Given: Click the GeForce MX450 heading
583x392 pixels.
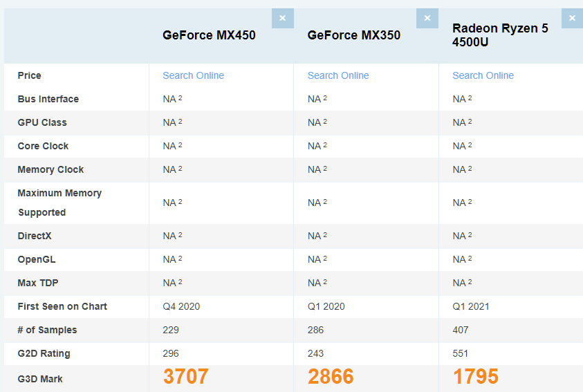Looking at the screenshot, I should point(210,35).
